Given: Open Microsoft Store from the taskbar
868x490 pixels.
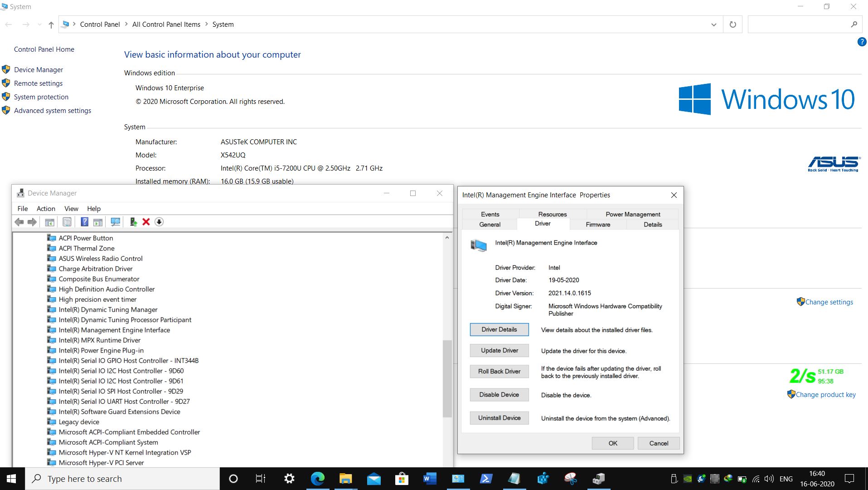Looking at the screenshot, I should point(402,479).
